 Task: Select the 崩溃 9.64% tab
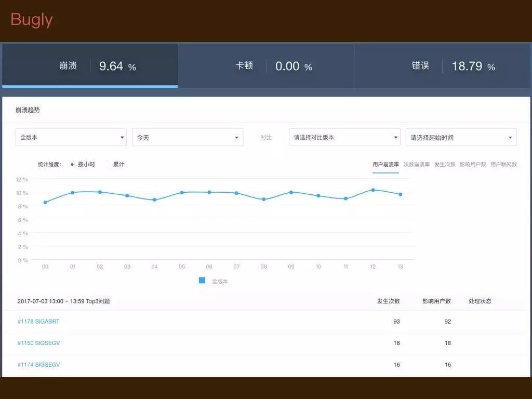tap(90, 65)
